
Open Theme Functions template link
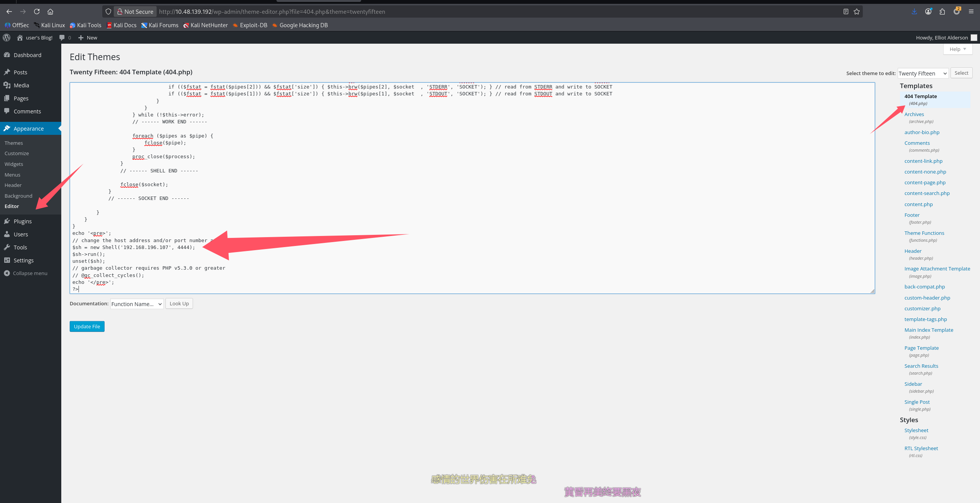coord(924,233)
